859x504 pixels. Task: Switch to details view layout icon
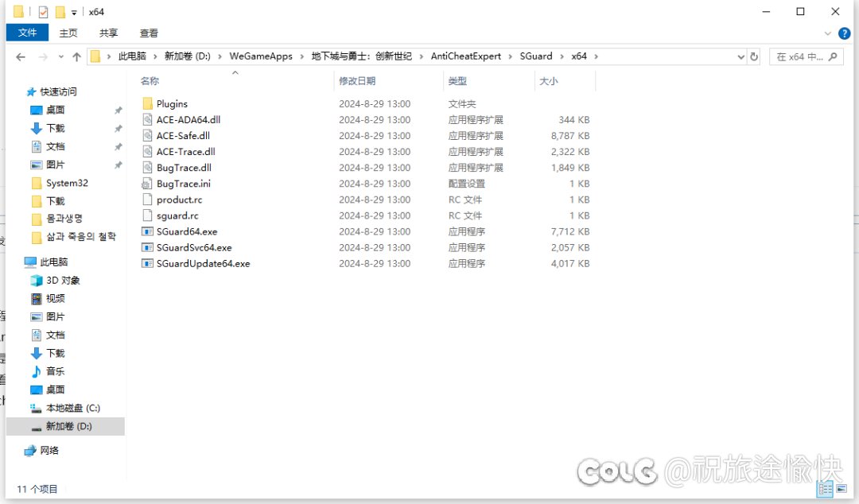coord(825,489)
